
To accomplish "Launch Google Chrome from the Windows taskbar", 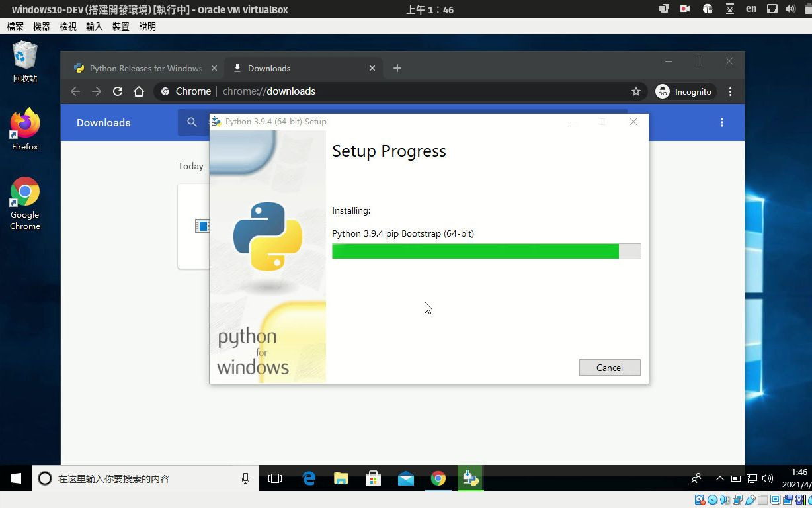I will [x=438, y=478].
